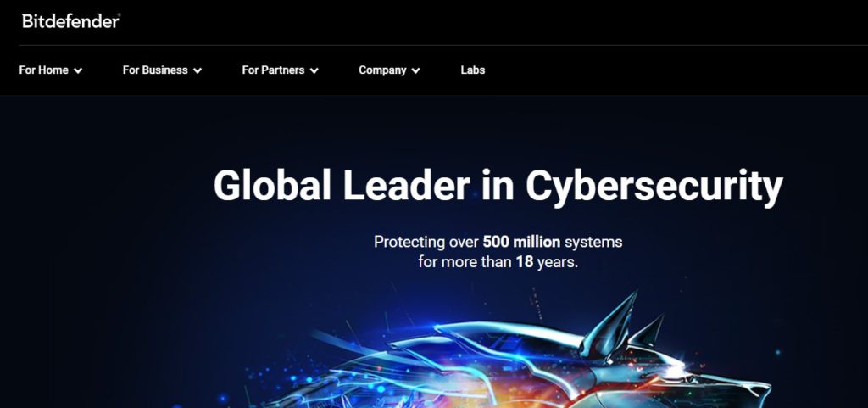Screen dimensions: 868x408
Task: Click the Bitdefender logo
Action: tap(71, 21)
